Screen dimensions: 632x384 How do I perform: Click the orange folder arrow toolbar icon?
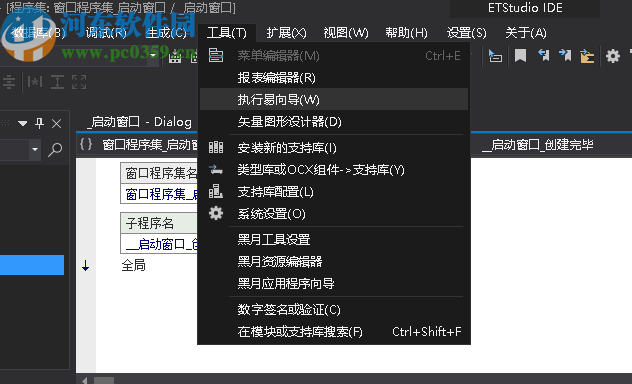[x=587, y=56]
